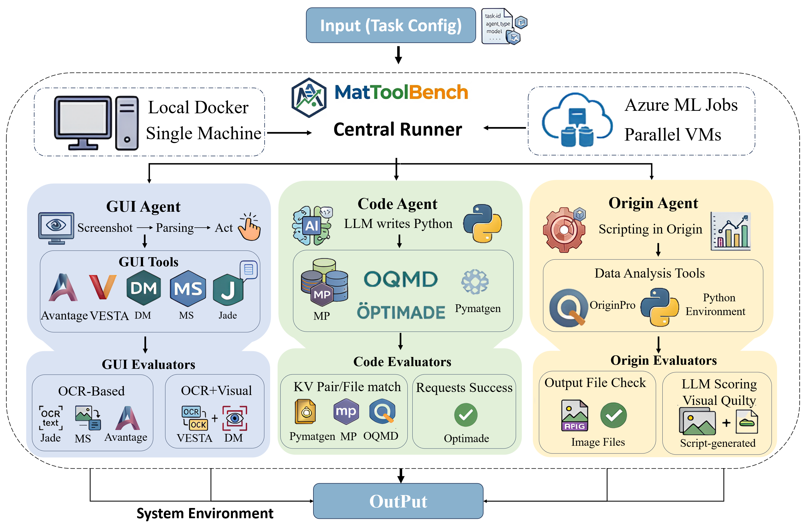Click the monitor eye screenshot icon
The image size is (806, 532).
tap(56, 228)
